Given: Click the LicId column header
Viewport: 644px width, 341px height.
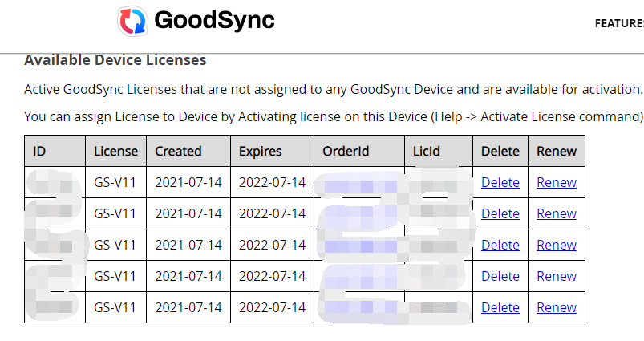Looking at the screenshot, I should pos(427,151).
